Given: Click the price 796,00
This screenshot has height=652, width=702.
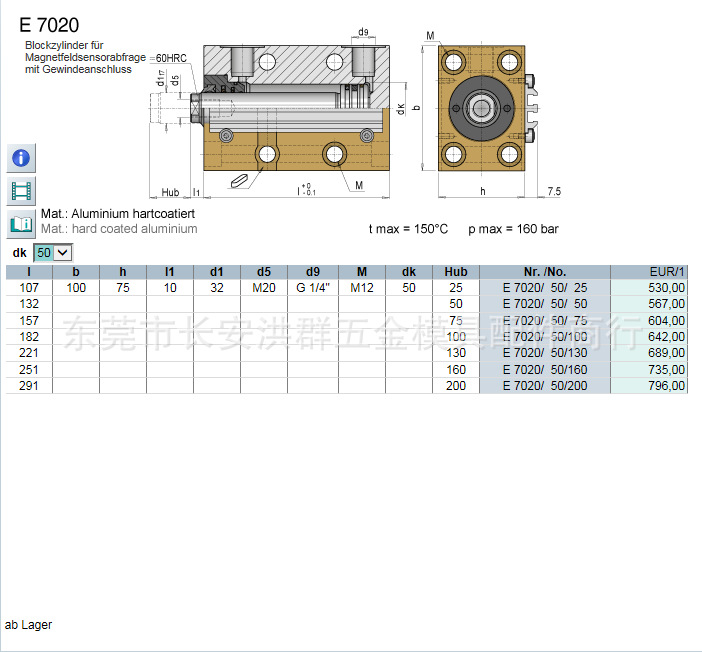Looking at the screenshot, I should coord(666,386).
